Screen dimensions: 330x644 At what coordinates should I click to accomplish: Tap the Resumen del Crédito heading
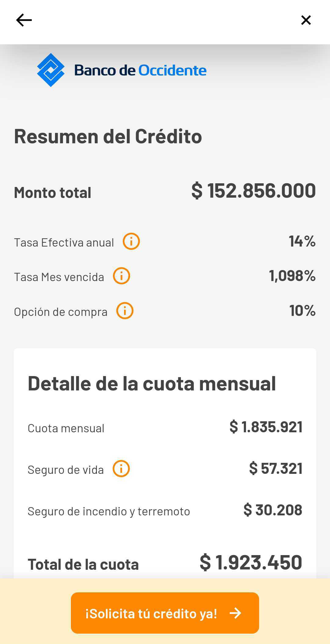point(108,136)
